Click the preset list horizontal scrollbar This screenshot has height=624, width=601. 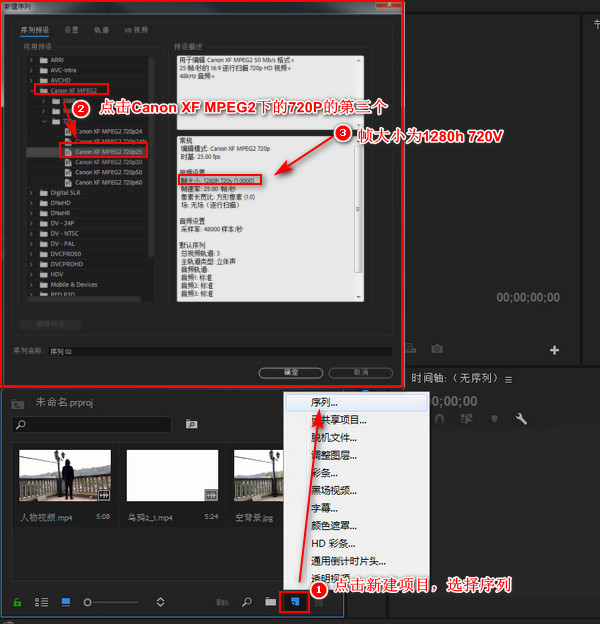click(84, 298)
